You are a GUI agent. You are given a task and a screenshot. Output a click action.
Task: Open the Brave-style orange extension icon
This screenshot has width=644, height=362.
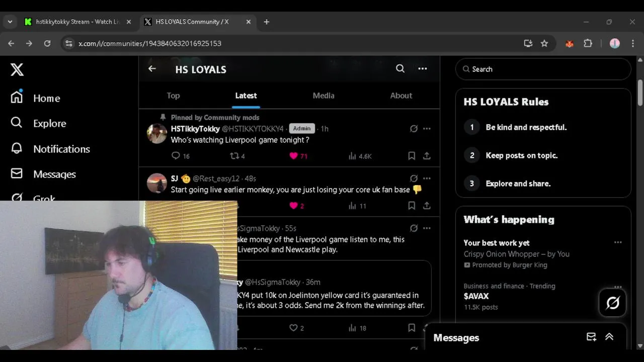pyautogui.click(x=570, y=43)
